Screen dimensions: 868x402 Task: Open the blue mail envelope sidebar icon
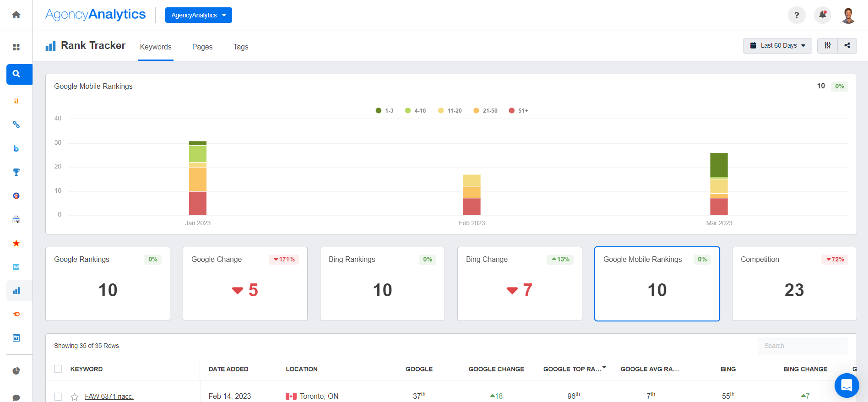point(16,267)
